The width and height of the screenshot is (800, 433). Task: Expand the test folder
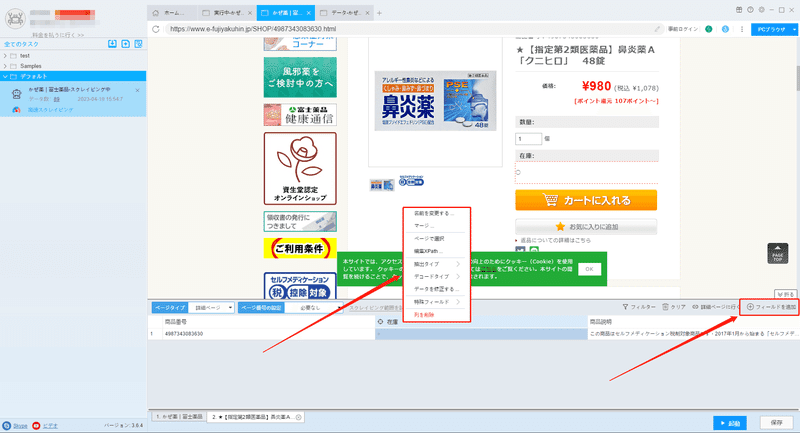[5, 56]
